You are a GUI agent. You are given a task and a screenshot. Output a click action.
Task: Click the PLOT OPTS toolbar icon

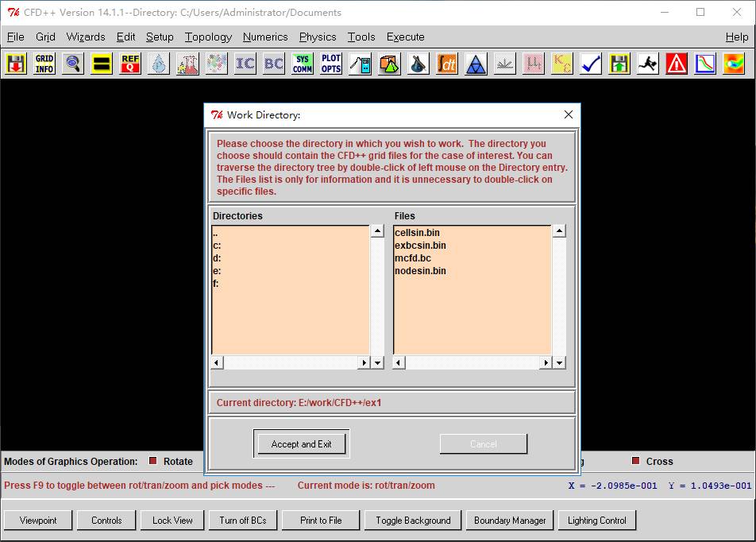pyautogui.click(x=331, y=64)
